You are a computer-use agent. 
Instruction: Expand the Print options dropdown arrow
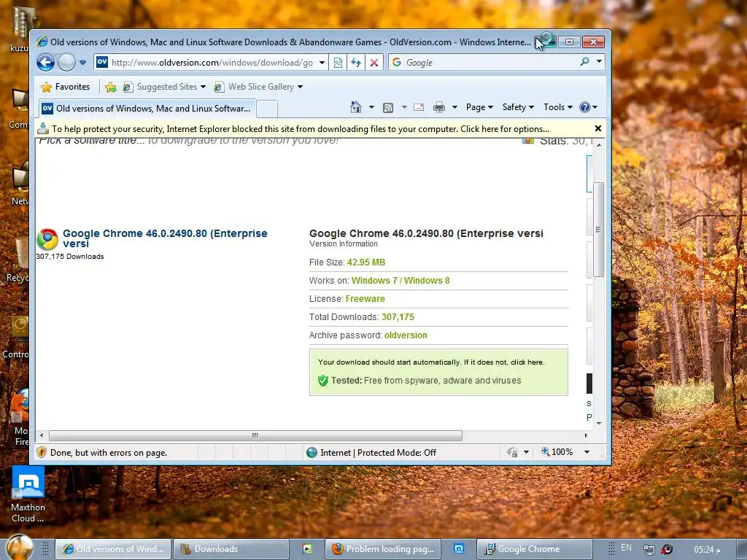(x=454, y=107)
